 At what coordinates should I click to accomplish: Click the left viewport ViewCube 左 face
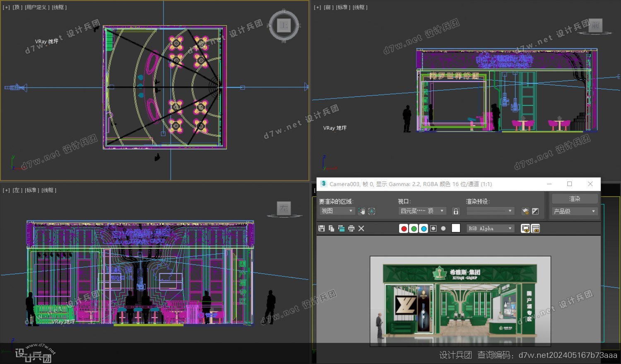click(x=284, y=208)
